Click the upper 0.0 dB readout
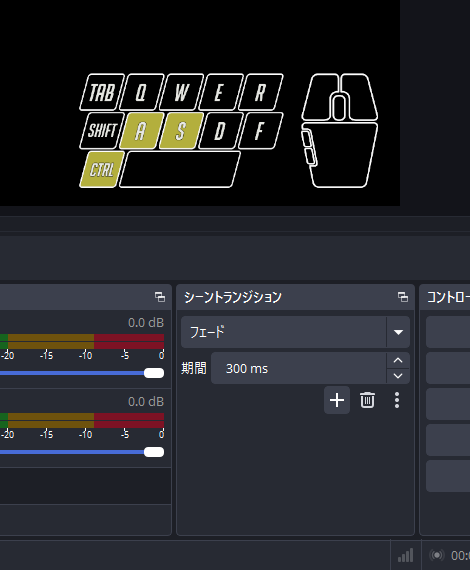470x570 pixels. click(x=146, y=323)
